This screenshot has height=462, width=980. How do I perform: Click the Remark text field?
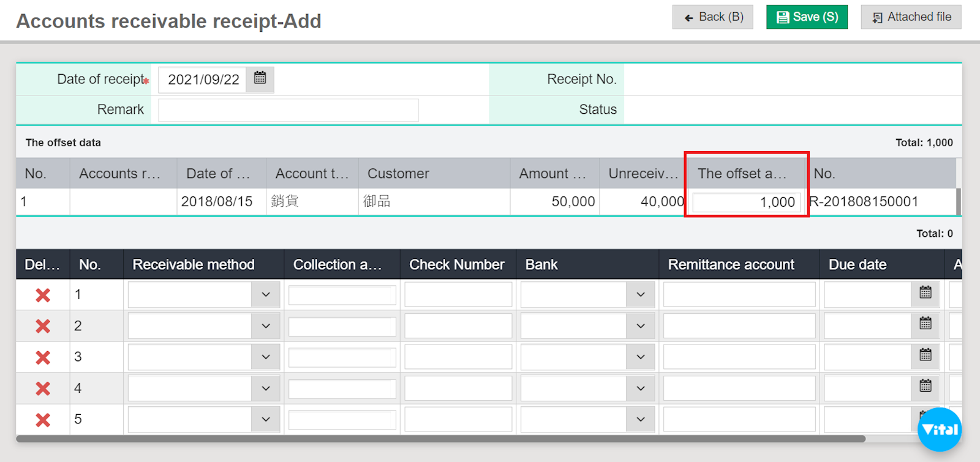tap(288, 110)
